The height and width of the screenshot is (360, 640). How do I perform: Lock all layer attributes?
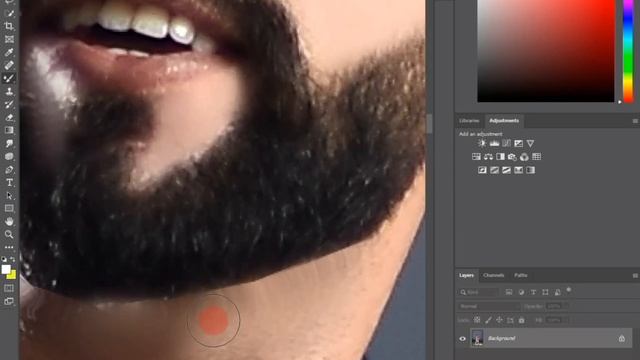click(522, 320)
